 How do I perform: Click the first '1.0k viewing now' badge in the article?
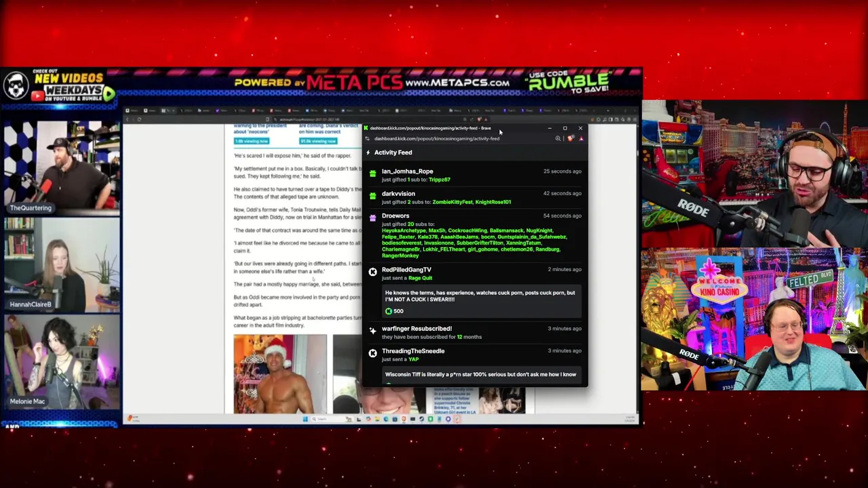[252, 141]
